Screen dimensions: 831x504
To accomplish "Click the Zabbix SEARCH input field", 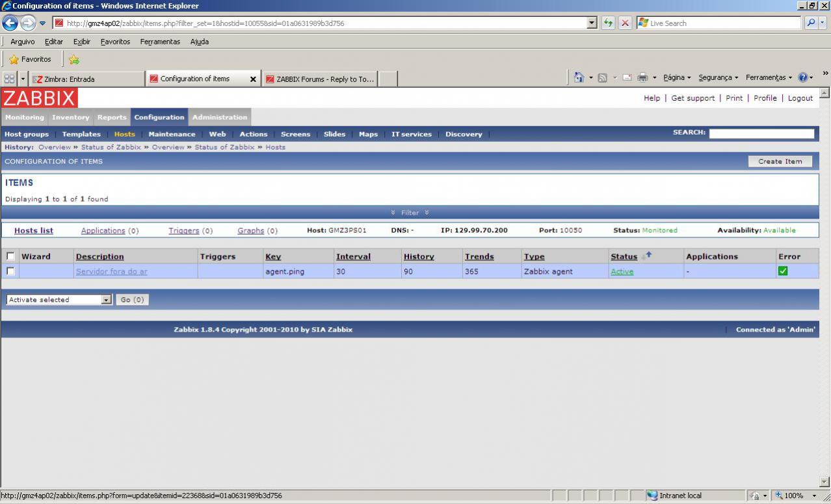I will [761, 133].
